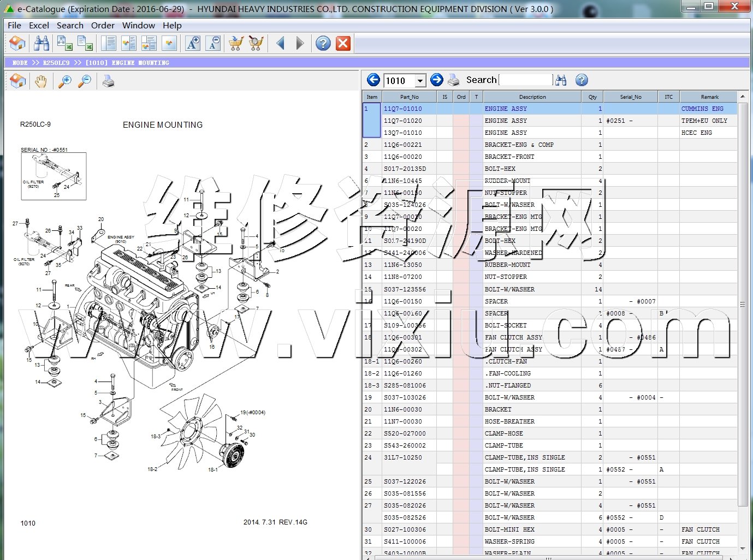The height and width of the screenshot is (560, 753).
Task: Select the pan hand tool
Action: [x=41, y=82]
